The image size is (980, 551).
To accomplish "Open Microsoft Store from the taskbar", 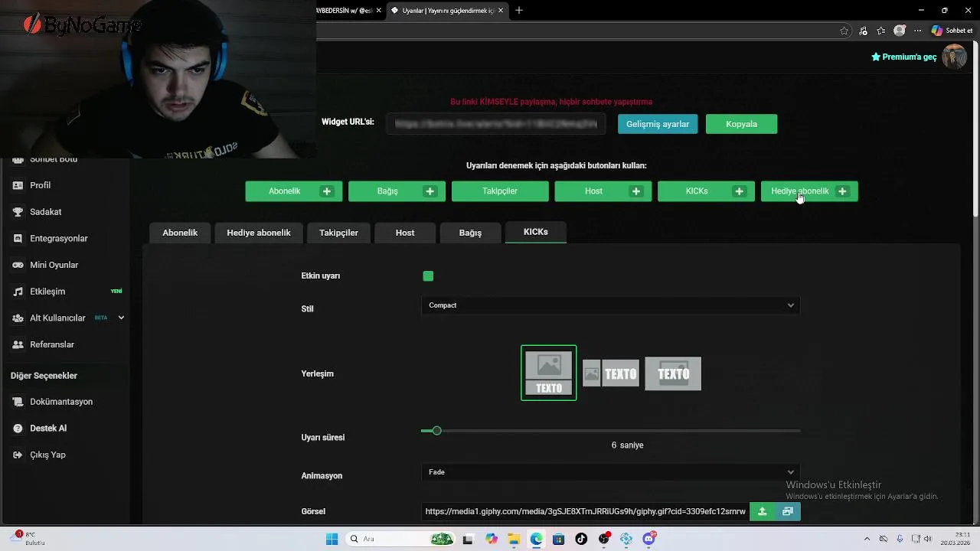I will [x=559, y=539].
